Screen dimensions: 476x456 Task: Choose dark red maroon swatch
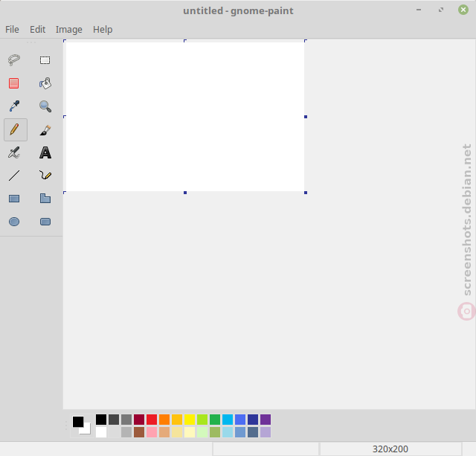(x=139, y=420)
